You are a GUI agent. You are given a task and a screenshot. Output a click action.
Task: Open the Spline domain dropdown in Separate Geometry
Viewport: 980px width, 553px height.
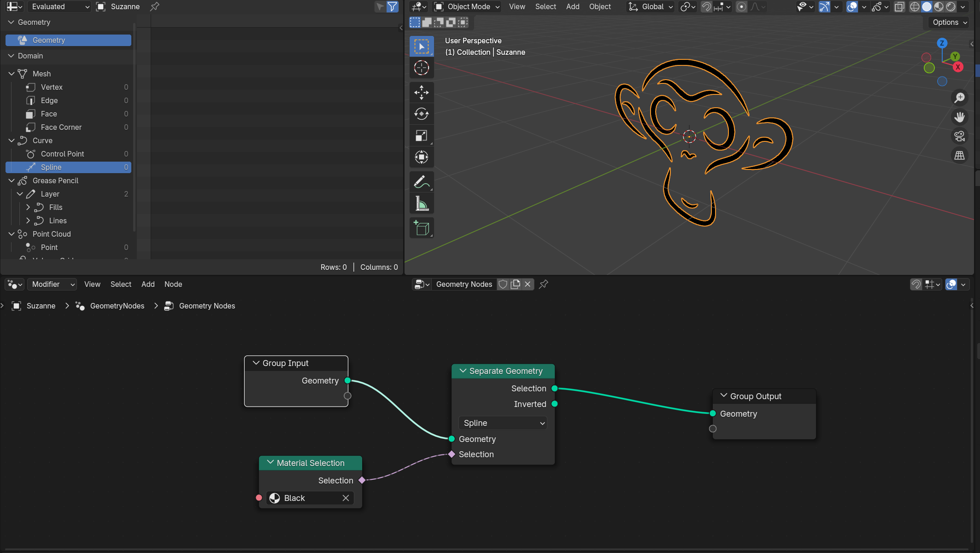(503, 423)
